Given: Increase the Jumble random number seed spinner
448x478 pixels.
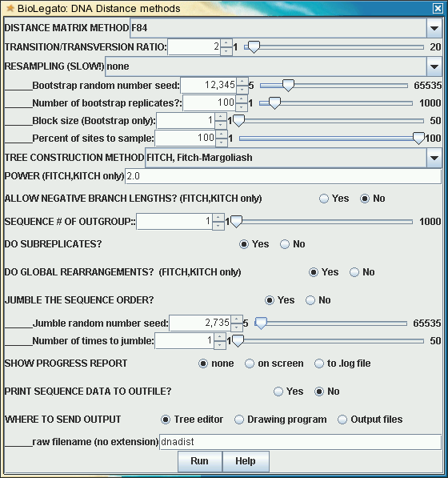Looking at the screenshot, I should click(x=237, y=319).
